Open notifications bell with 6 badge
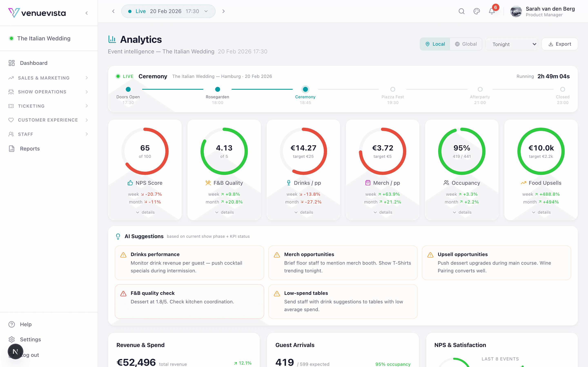Viewport: 588px width, 367px height. 492,11
